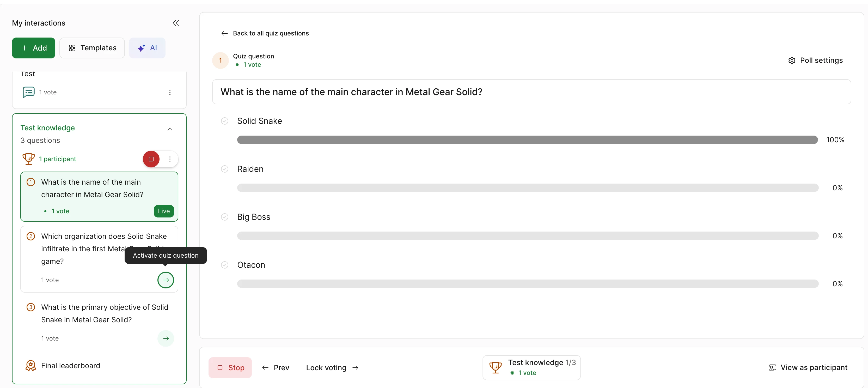Click the red stop quiz icon
The height and width of the screenshot is (388, 868).
coord(151,159)
